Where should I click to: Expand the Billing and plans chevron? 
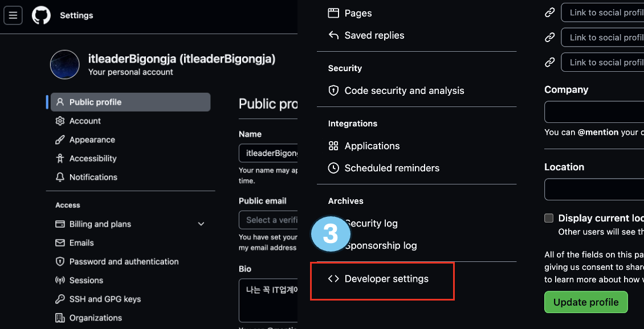pyautogui.click(x=201, y=224)
